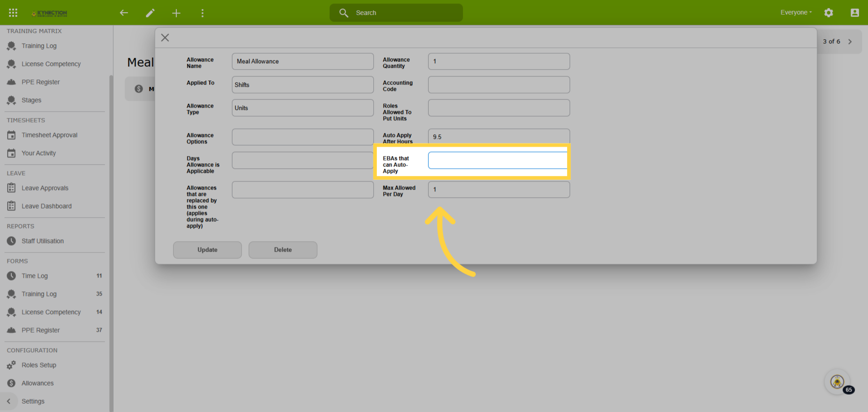Image resolution: width=868 pixels, height=412 pixels.
Task: Open the Everyone dropdown in header
Action: pyautogui.click(x=796, y=12)
